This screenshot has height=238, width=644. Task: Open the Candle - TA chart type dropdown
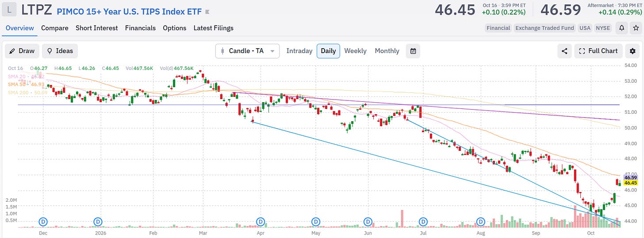click(247, 51)
